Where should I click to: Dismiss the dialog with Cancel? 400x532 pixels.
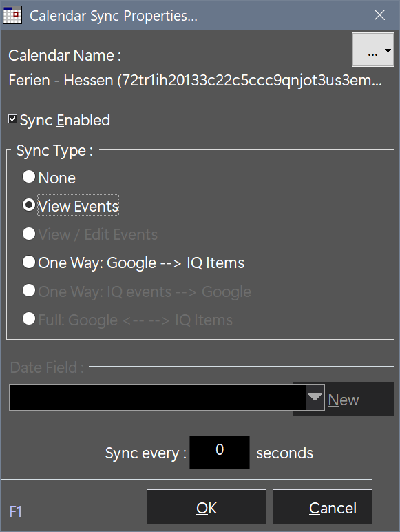point(323,507)
